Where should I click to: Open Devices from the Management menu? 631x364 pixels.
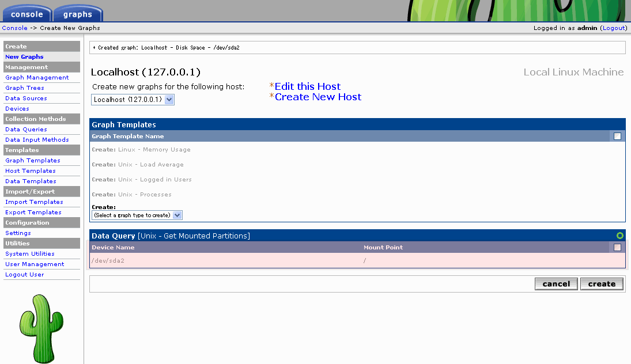[17, 109]
